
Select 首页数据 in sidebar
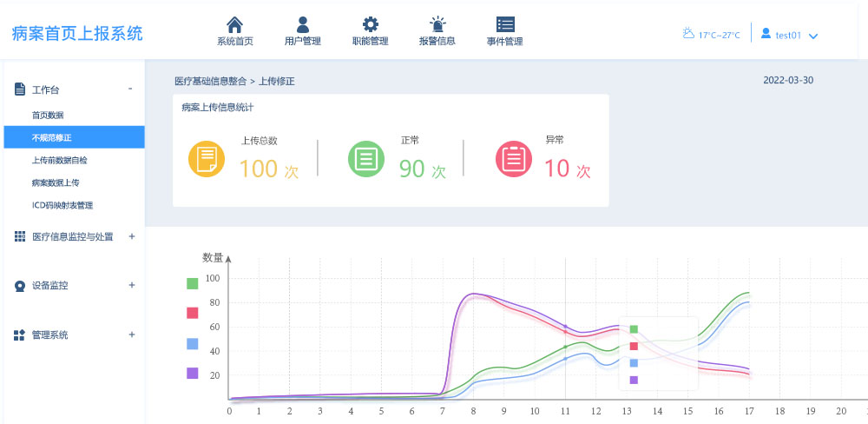[x=48, y=115]
